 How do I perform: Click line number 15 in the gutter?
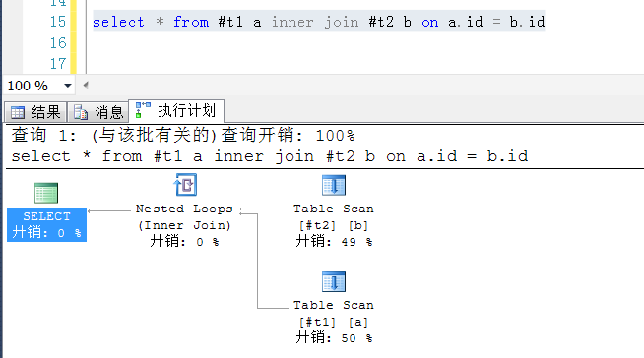[58, 22]
